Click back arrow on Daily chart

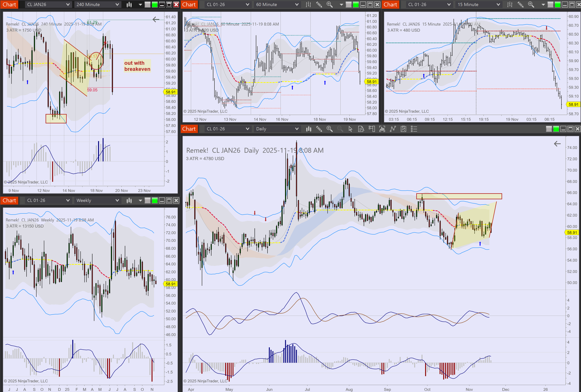pos(557,144)
